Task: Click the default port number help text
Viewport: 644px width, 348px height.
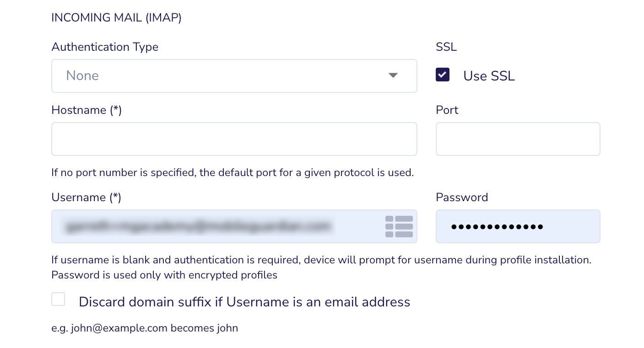Action: pyautogui.click(x=233, y=173)
